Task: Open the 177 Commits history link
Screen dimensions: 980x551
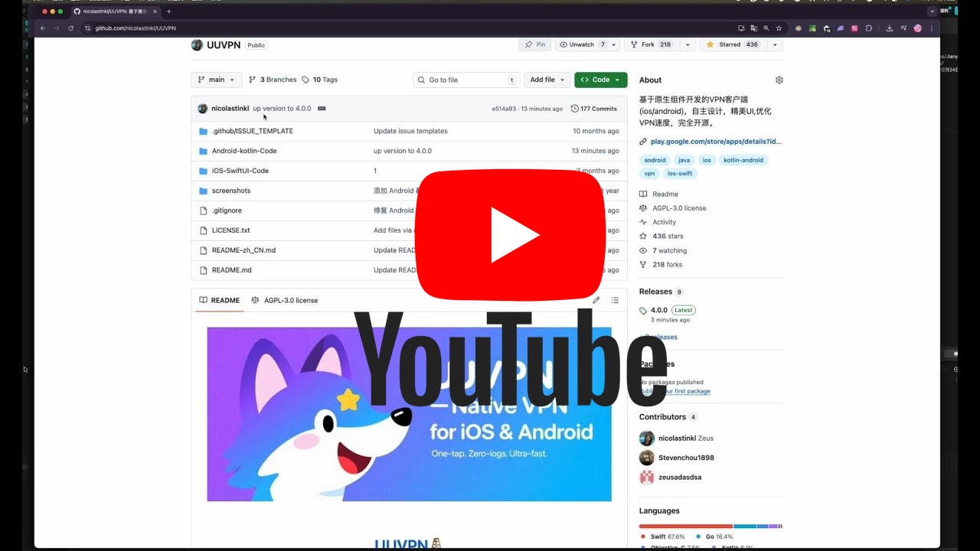Action: [x=594, y=109]
